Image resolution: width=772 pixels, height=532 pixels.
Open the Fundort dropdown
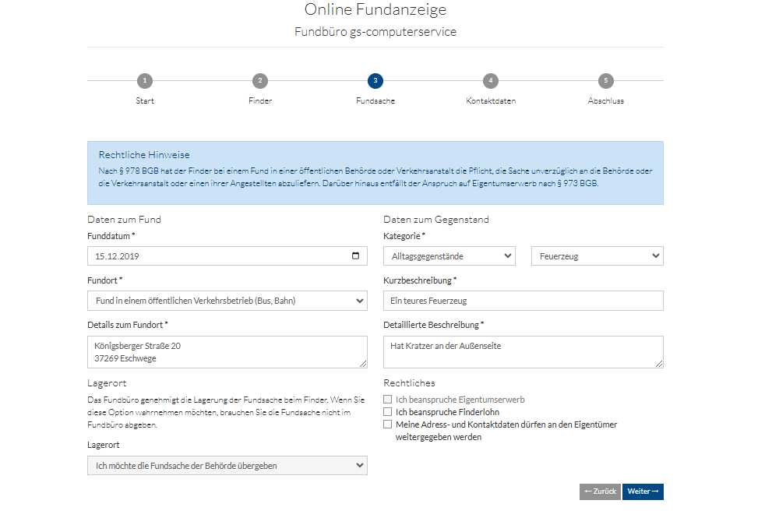pos(227,301)
